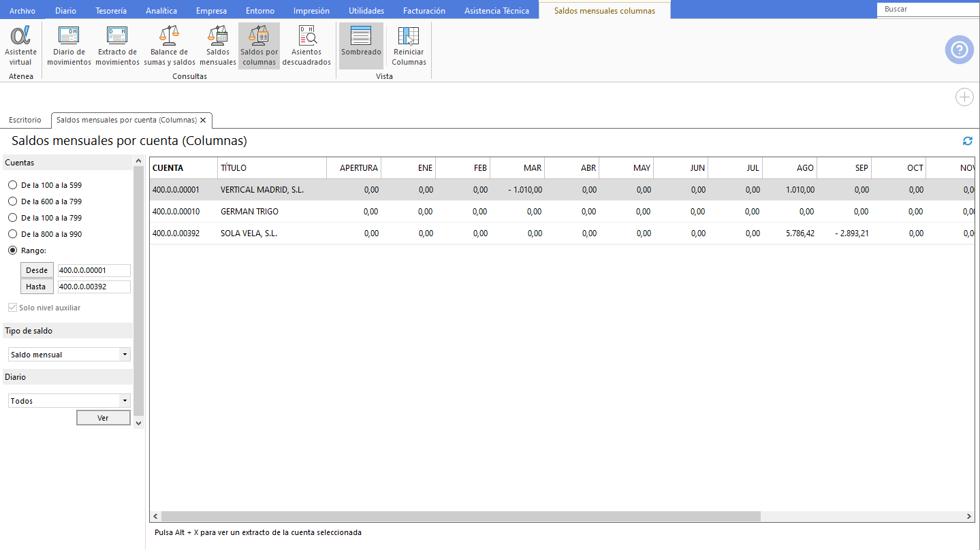980x550 pixels.
Task: Click the TÍTULO column header
Action: tap(272, 168)
